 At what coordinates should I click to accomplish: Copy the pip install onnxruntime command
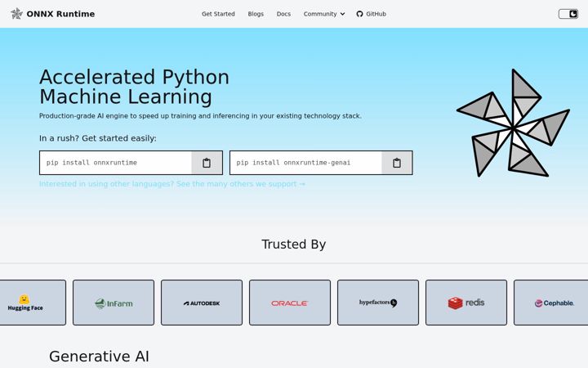(207, 163)
